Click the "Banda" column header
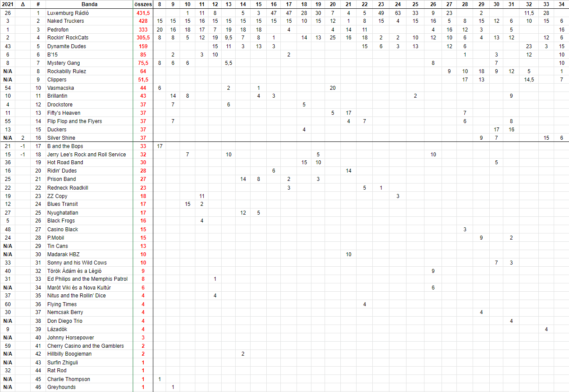This screenshot has height=392, width=569. coord(89,4)
